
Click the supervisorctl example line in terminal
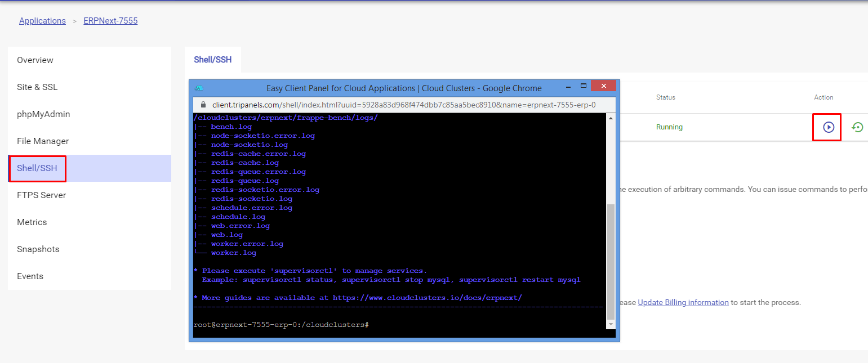(391, 280)
